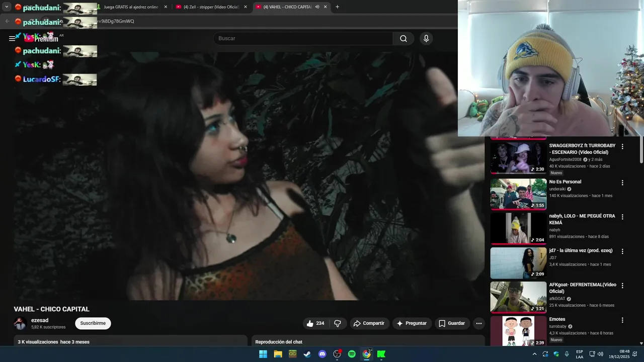Open options menu for AFKgoat DEFRENTEMAL

[622, 286]
